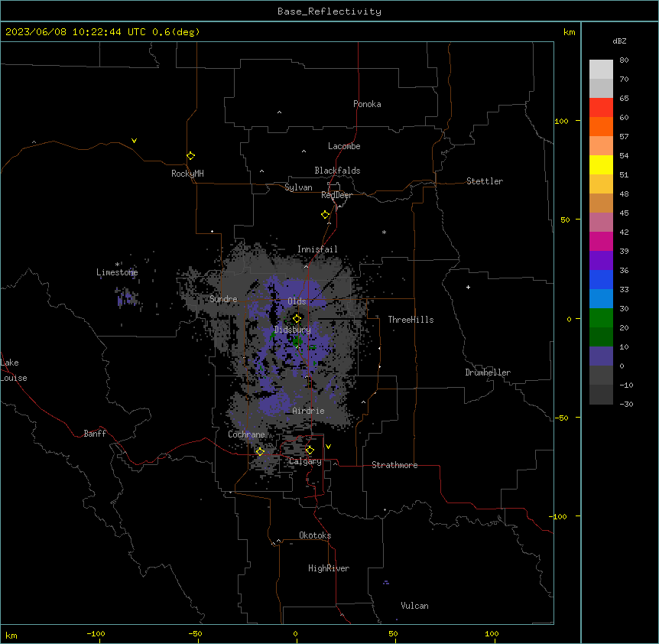The height and width of the screenshot is (644, 659).
Task: Click the Sylvan label
Action: (x=298, y=187)
